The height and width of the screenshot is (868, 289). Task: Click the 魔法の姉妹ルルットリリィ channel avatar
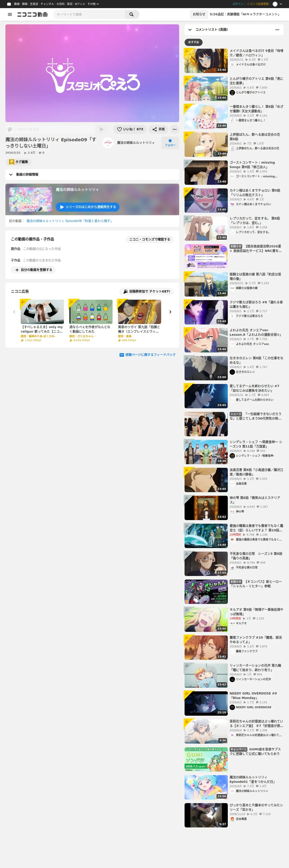coord(108,143)
